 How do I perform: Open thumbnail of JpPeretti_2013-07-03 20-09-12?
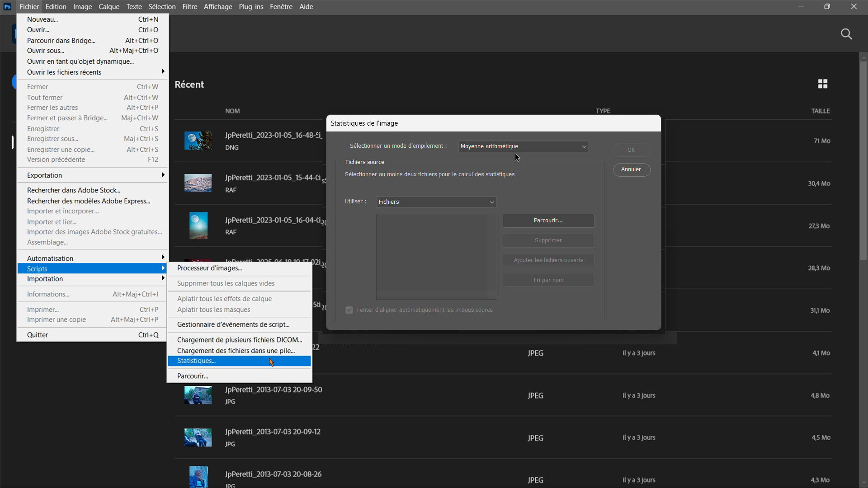click(x=198, y=437)
